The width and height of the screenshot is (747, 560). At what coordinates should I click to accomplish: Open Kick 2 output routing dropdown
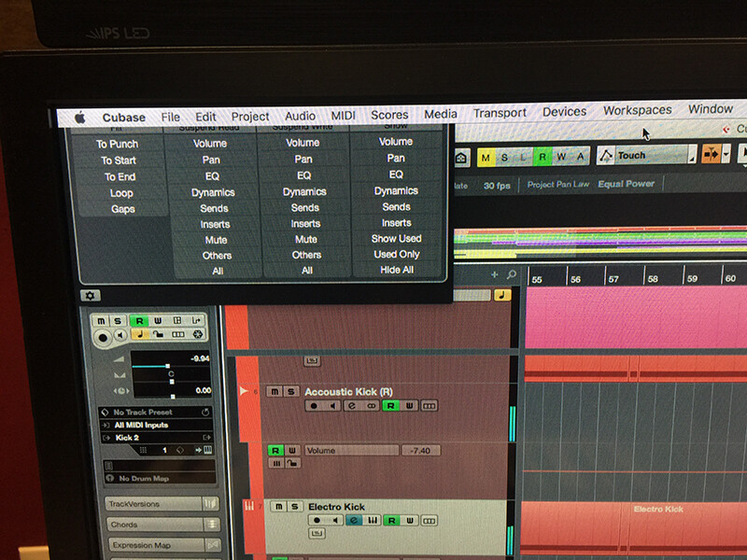point(156,438)
